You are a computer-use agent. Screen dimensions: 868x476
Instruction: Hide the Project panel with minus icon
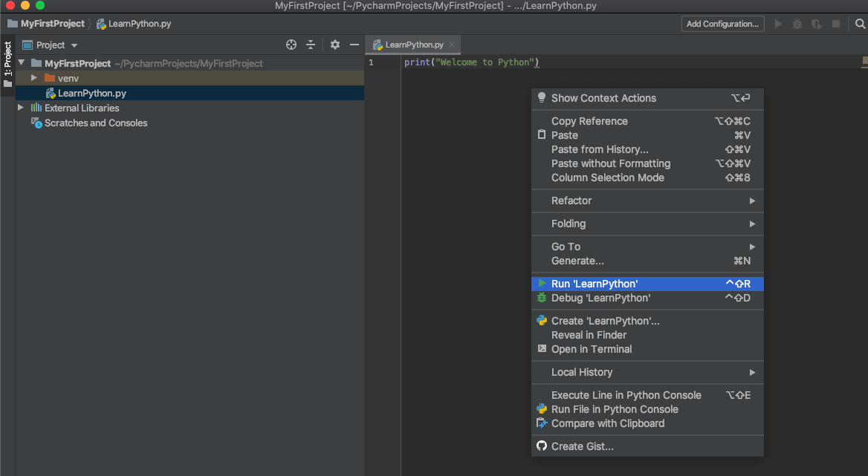click(354, 45)
